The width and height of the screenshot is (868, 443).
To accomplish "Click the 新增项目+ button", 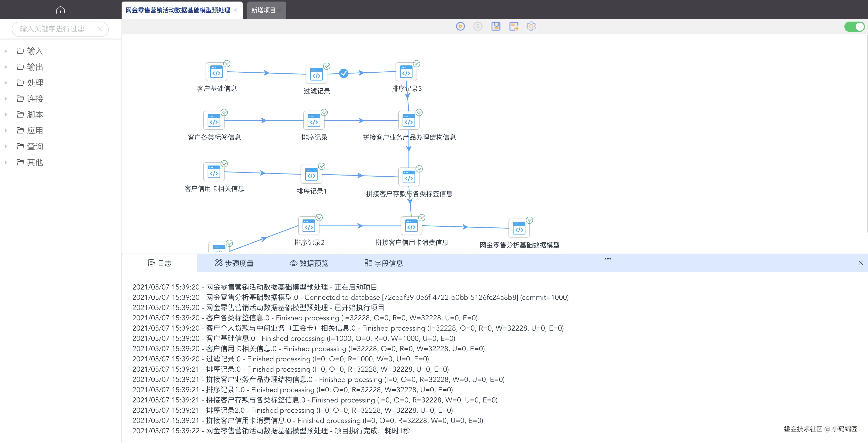I will (266, 10).
